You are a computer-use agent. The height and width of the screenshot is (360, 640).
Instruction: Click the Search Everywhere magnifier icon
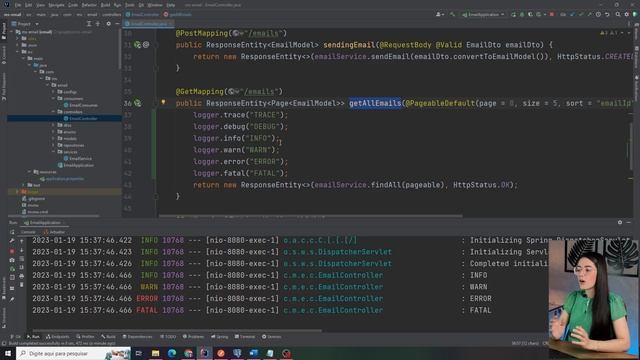(618, 14)
